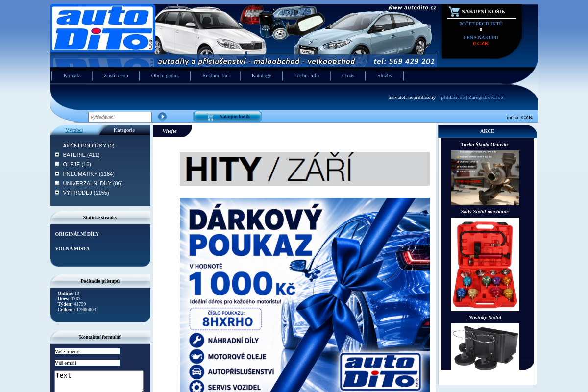Click the Váš email input field

click(x=87, y=363)
